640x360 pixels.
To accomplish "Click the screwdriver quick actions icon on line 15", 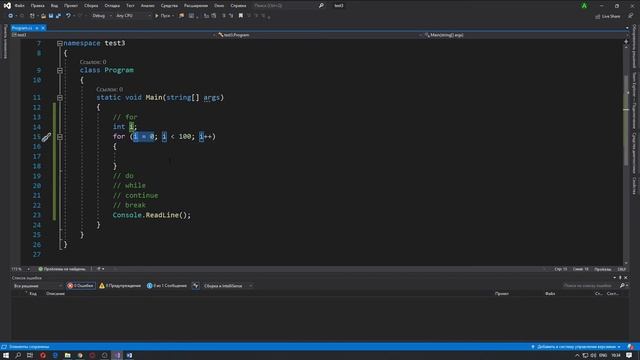I will pos(46,137).
